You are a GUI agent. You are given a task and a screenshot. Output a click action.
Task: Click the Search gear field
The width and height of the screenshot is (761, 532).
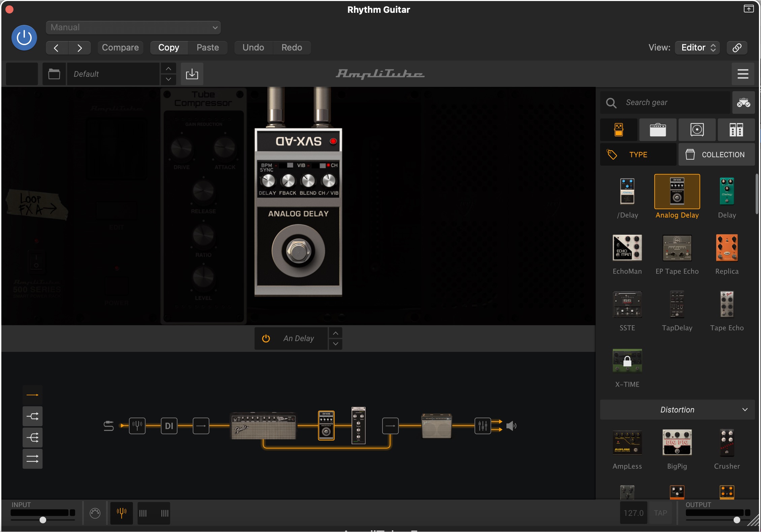point(666,102)
